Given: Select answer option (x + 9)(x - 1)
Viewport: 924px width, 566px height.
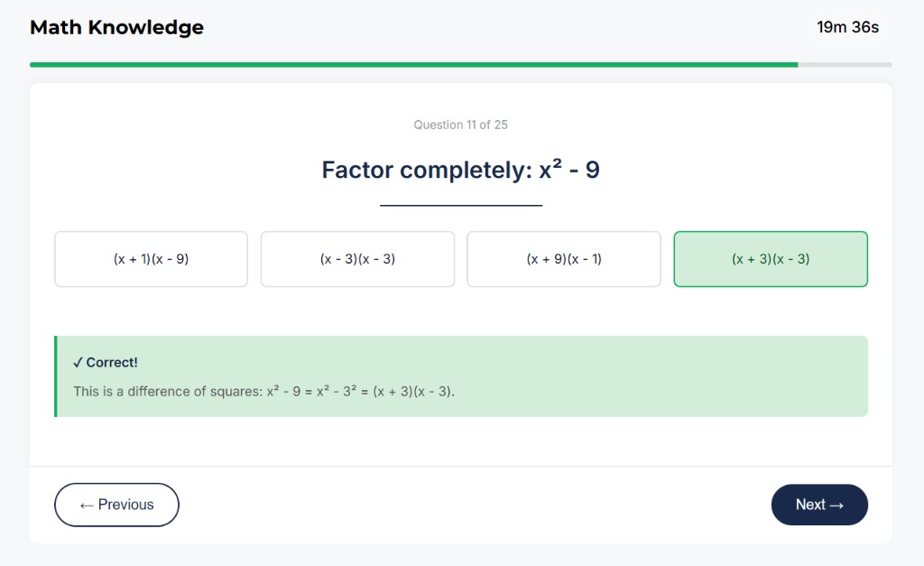Looking at the screenshot, I should 564,259.
